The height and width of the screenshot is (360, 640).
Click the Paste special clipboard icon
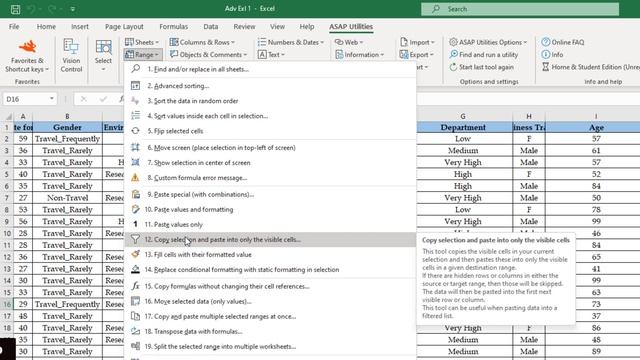136,194
